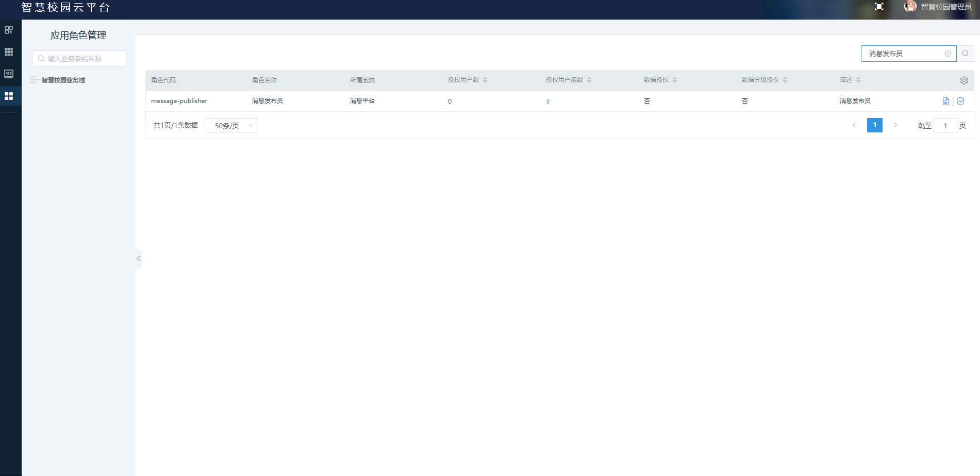Select the four-squares icon in sidebar
Viewport: 980px width, 476px height.
[9, 96]
